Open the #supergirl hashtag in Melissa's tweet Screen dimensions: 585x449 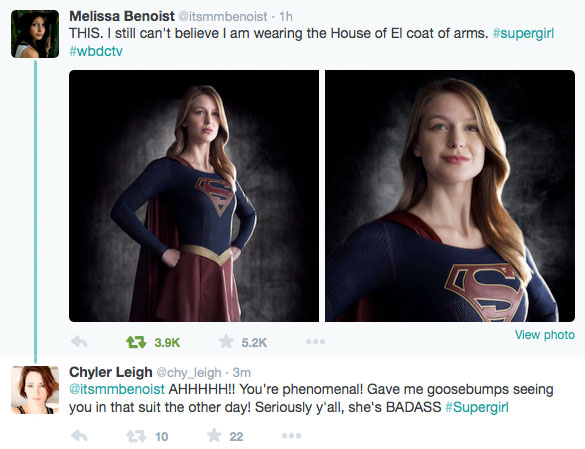[523, 33]
